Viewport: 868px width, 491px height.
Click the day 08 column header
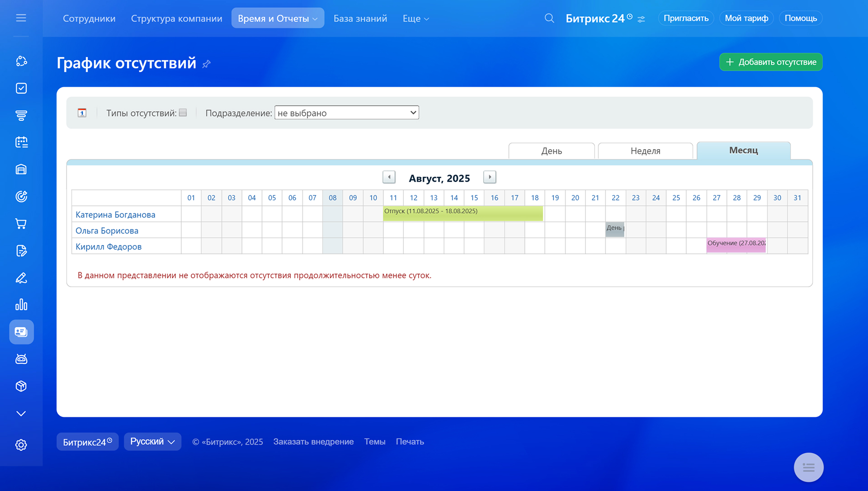(x=333, y=198)
